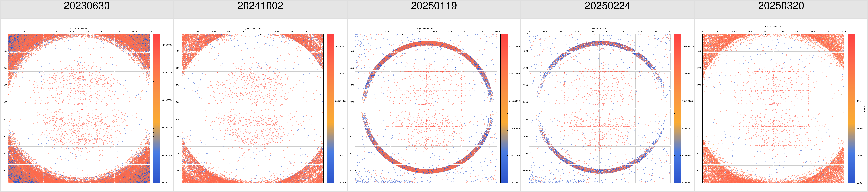The image size is (868, 192).
Task: Click the "1e-06" colorbar value in 20250320 plot
Action: [859, 156]
